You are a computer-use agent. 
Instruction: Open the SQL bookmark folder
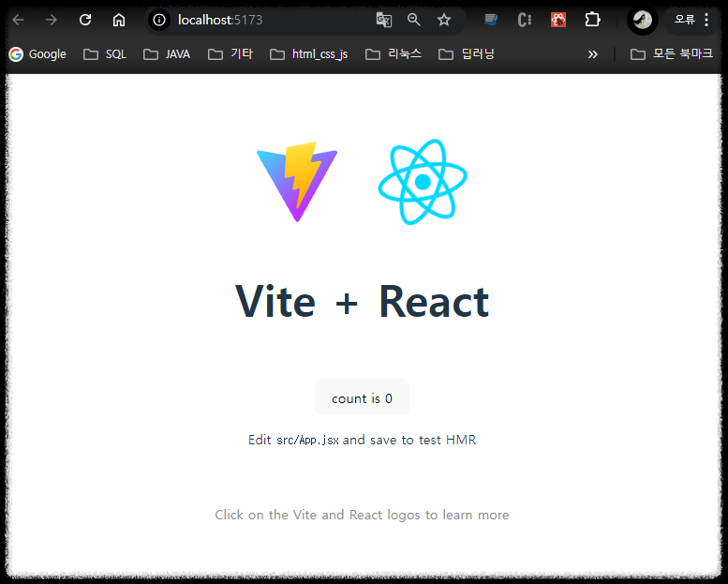(x=105, y=54)
